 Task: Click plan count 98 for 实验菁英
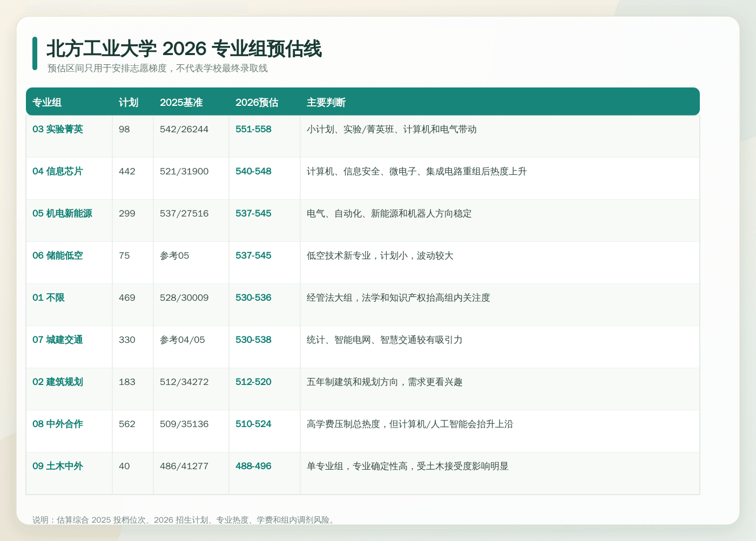(x=124, y=129)
